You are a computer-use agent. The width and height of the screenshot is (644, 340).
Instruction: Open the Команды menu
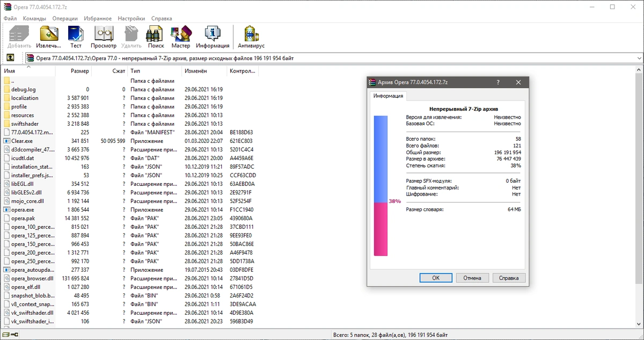click(35, 18)
